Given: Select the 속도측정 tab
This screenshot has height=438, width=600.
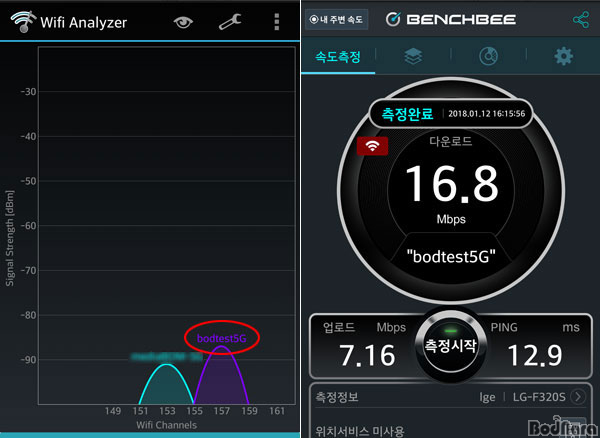Looking at the screenshot, I should tap(338, 57).
